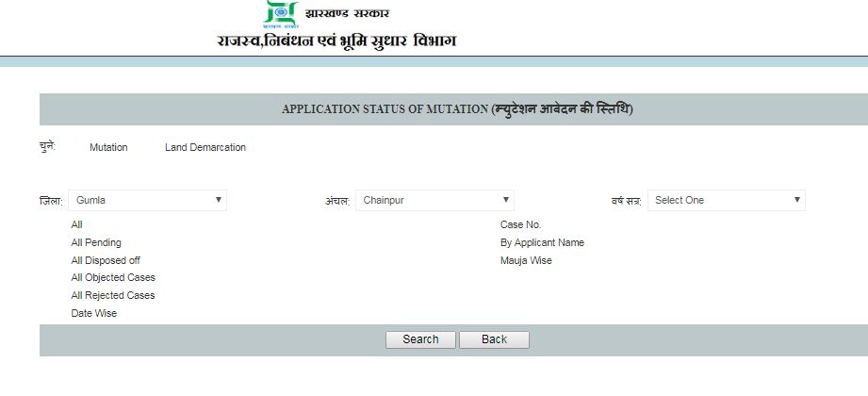The height and width of the screenshot is (396, 868).
Task: Click the Application Status of Mutation heading
Action: tap(457, 109)
